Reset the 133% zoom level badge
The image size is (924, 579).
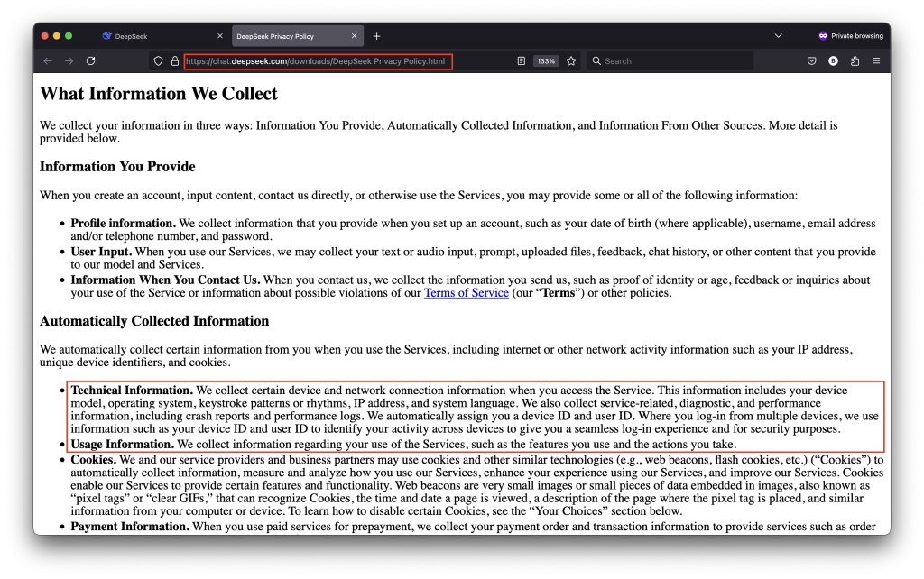[x=546, y=61]
